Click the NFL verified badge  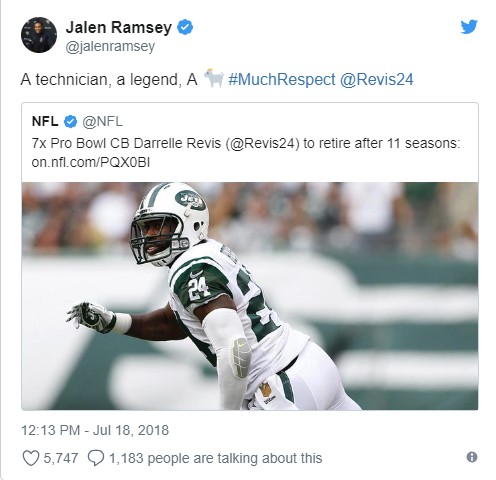tap(70, 122)
